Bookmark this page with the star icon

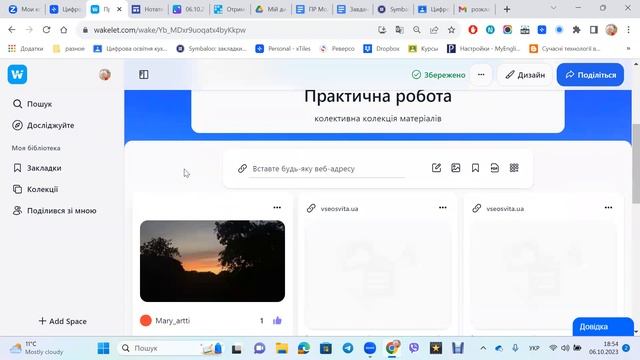(x=451, y=30)
